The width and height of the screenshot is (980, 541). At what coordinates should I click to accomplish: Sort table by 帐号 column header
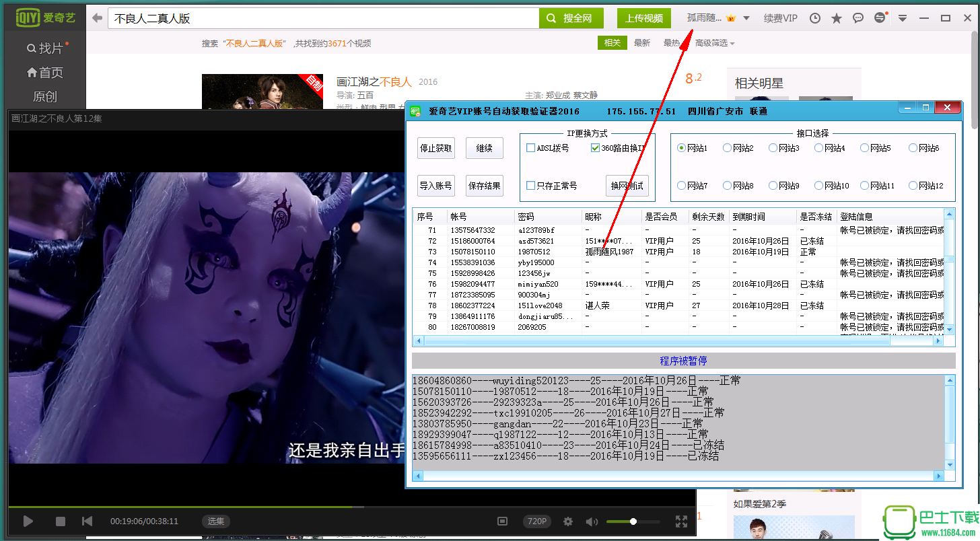[481, 217]
